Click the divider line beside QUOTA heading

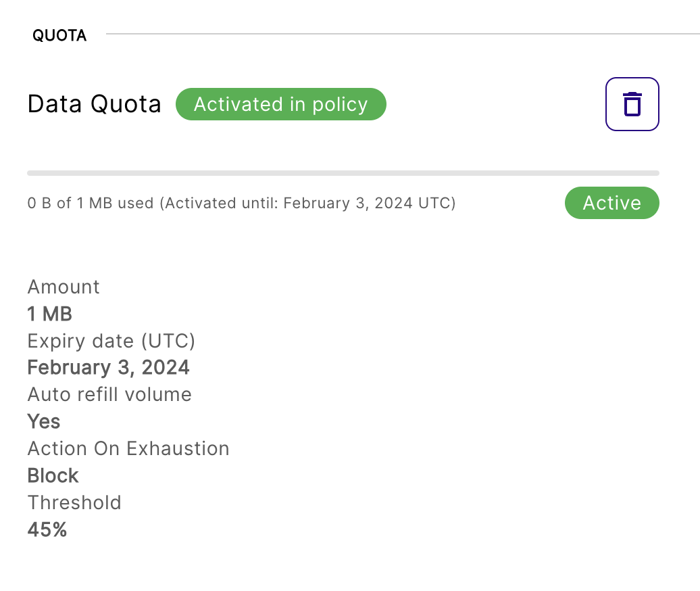pyautogui.click(x=399, y=33)
